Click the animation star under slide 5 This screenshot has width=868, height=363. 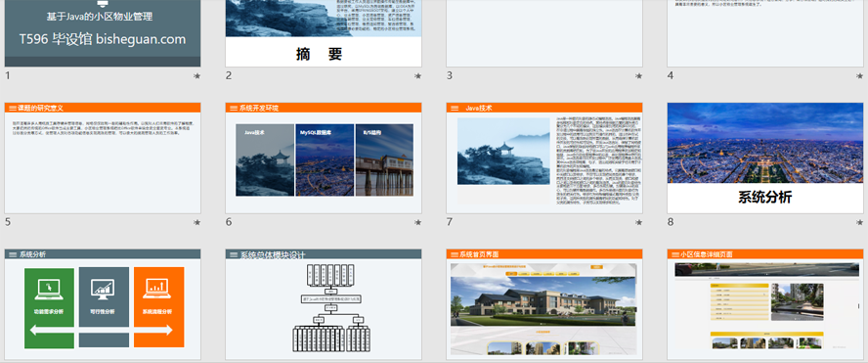(x=196, y=222)
